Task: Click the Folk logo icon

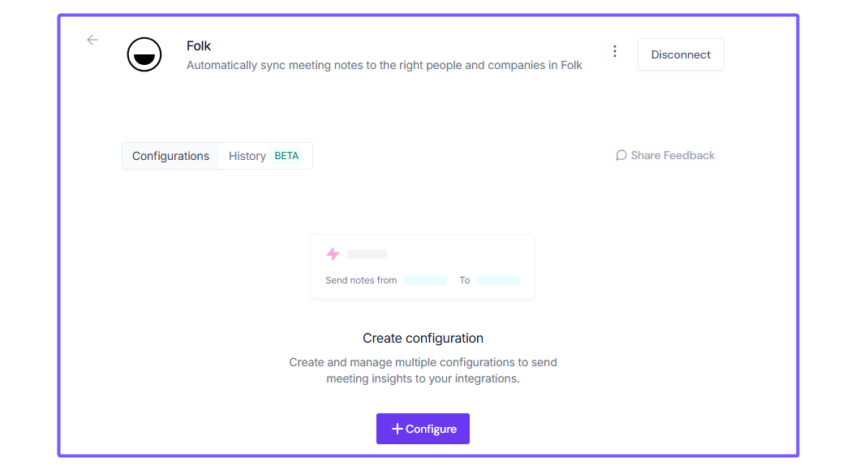Action: click(144, 54)
